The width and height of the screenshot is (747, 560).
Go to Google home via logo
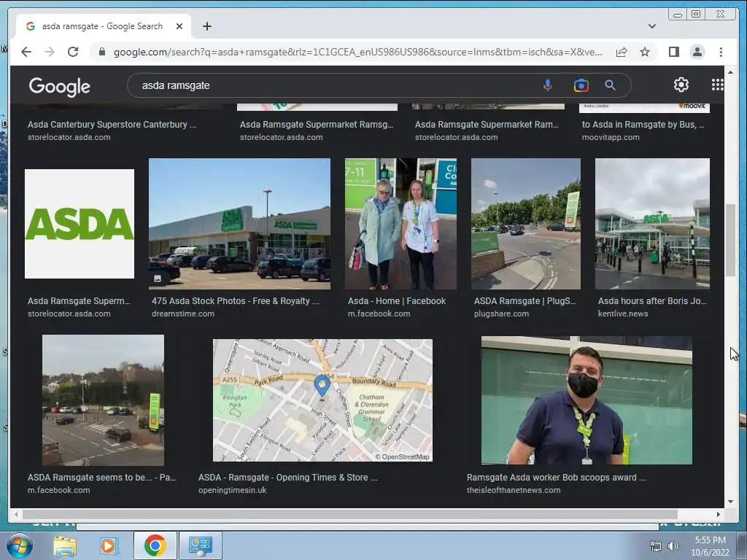coord(60,86)
